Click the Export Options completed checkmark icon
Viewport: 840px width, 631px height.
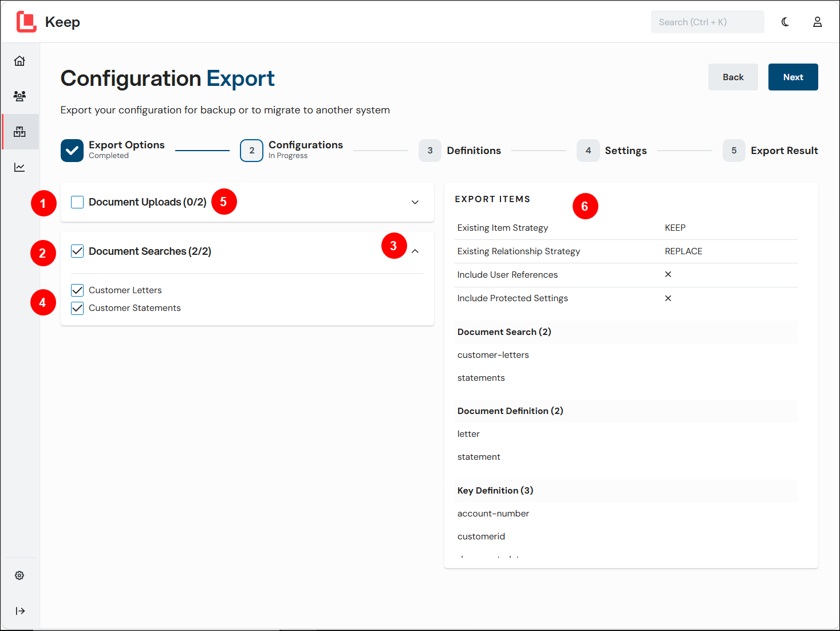click(72, 151)
